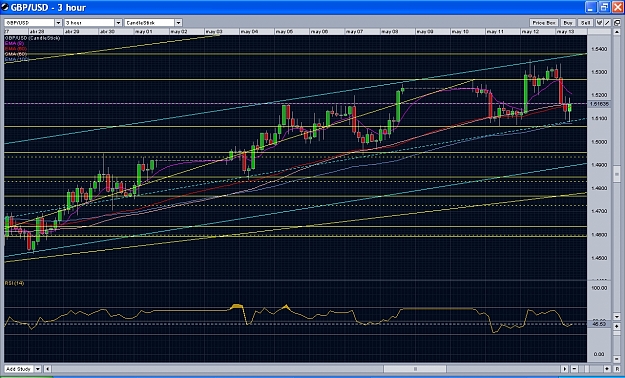
Task: Click the 46.53 RSI value marker
Action: tap(599, 324)
